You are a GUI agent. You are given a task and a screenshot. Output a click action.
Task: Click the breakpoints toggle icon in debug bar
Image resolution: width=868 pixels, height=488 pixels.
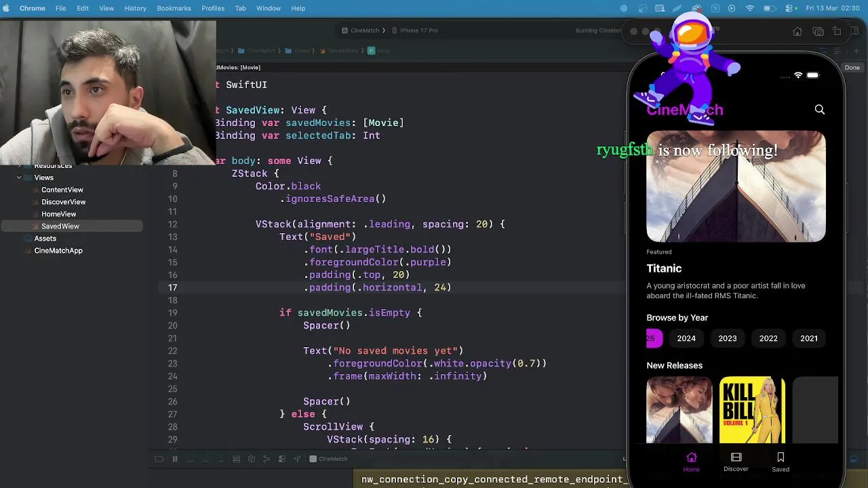tap(159, 459)
